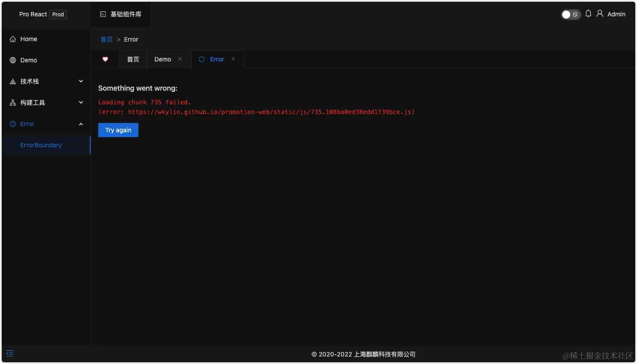Click the notification bell icon
The height and width of the screenshot is (364, 637).
click(588, 14)
